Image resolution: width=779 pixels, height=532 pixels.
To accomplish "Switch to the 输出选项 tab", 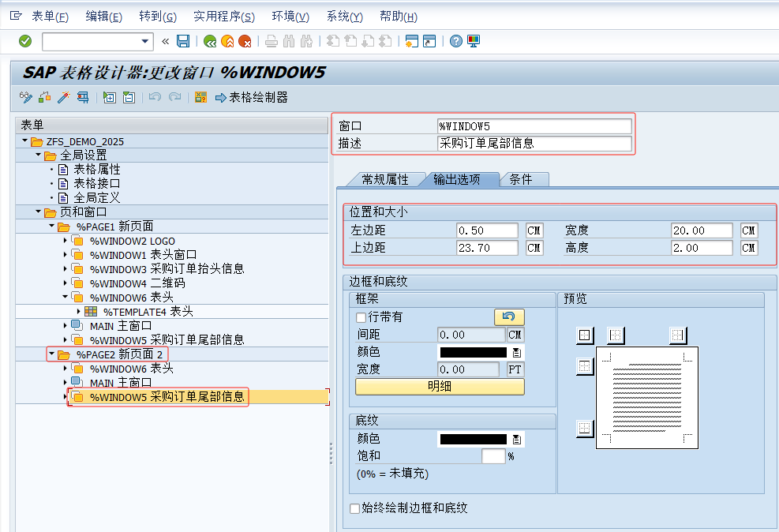I will click(458, 179).
